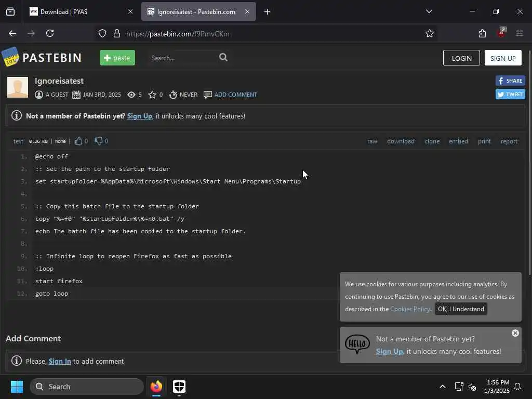The height and width of the screenshot is (399, 532).
Task: Accept cookies with OK, I Understand
Action: [x=461, y=309]
